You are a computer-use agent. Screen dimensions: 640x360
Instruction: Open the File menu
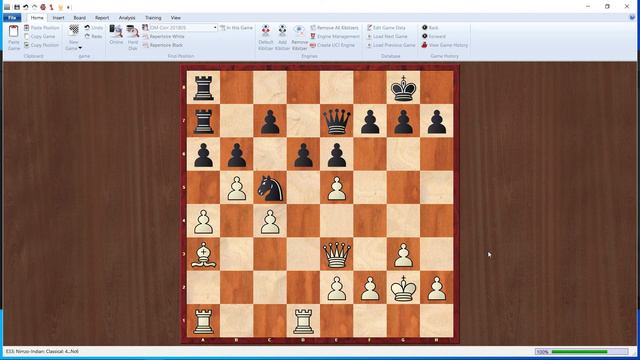coord(12,18)
